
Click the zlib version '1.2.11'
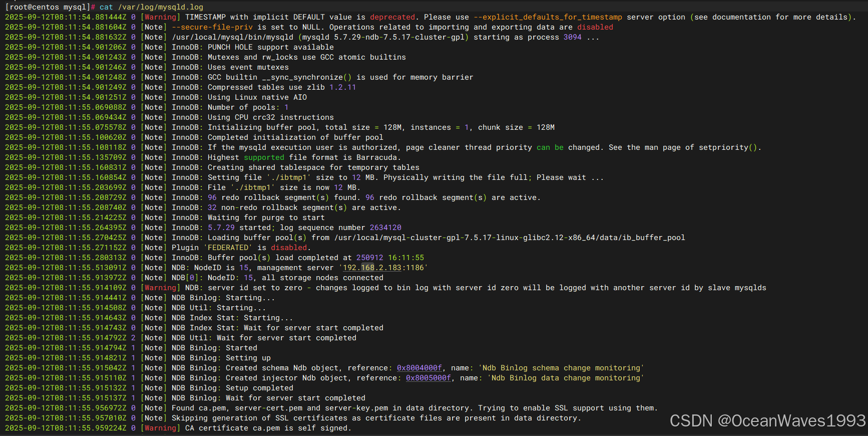pyautogui.click(x=343, y=87)
